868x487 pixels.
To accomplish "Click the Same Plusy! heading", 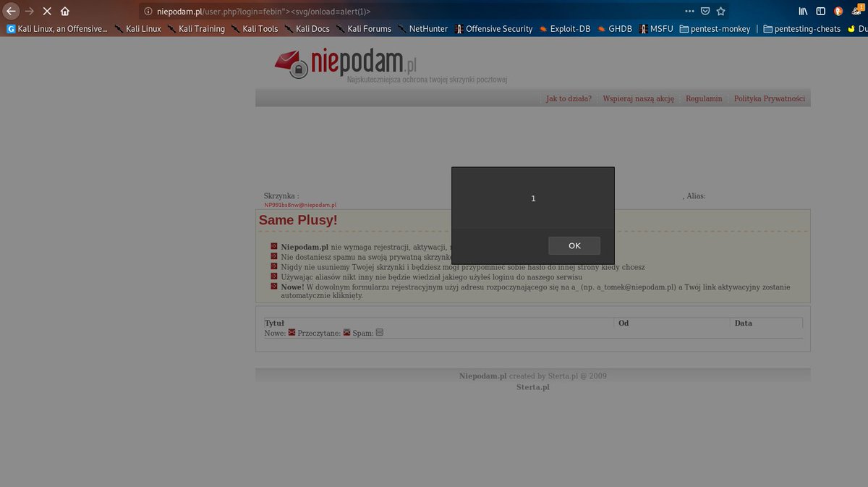I will point(298,220).
